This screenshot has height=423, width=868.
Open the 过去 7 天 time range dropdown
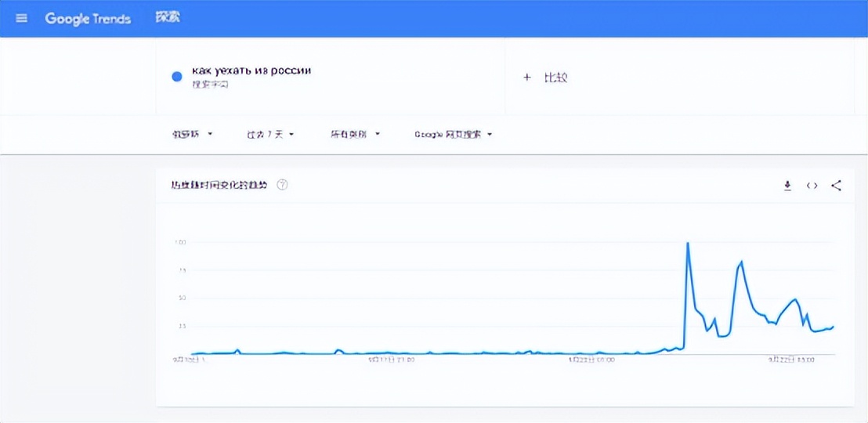coord(270,134)
